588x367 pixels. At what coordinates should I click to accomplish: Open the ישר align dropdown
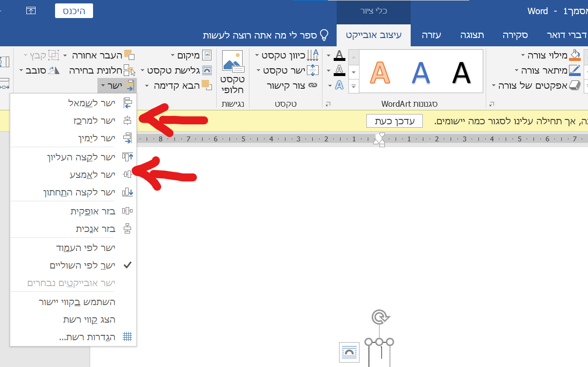tap(117, 86)
